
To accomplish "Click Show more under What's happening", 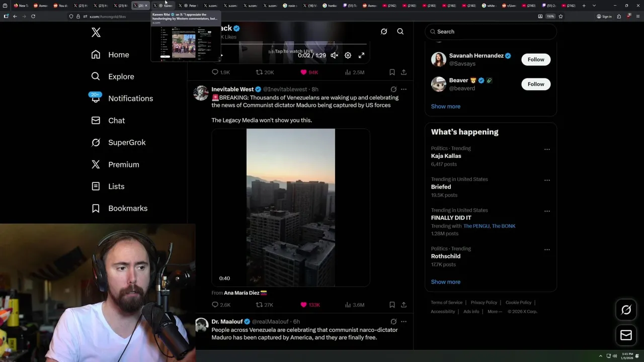I will (446, 282).
